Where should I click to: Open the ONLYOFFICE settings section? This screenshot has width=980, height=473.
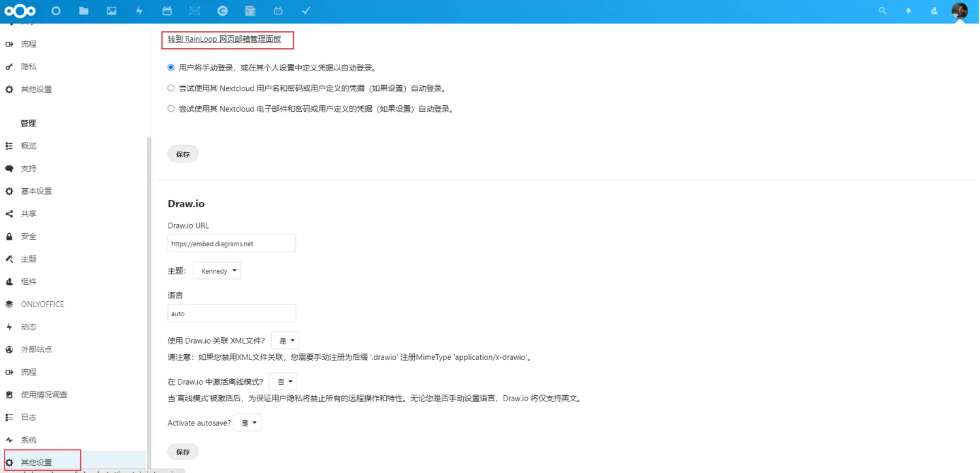(43, 304)
